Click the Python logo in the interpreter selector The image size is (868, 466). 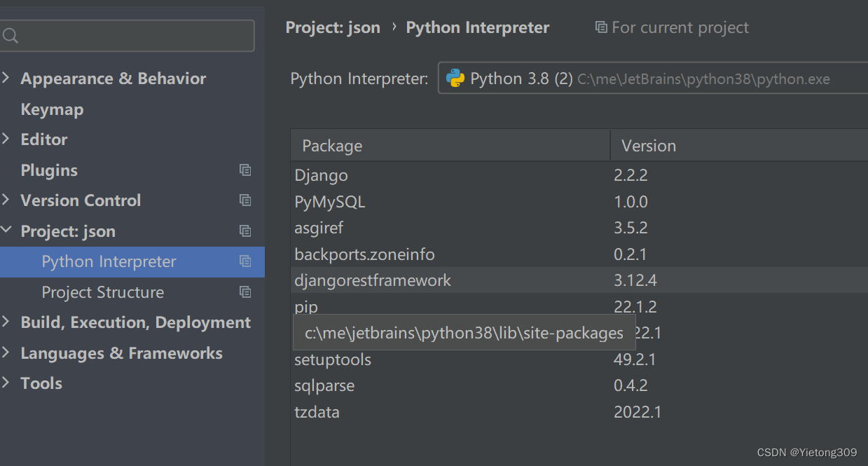point(456,78)
